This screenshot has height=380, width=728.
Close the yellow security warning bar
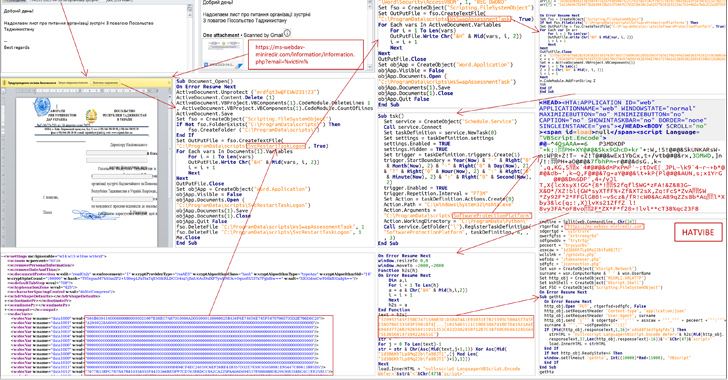[x=169, y=83]
